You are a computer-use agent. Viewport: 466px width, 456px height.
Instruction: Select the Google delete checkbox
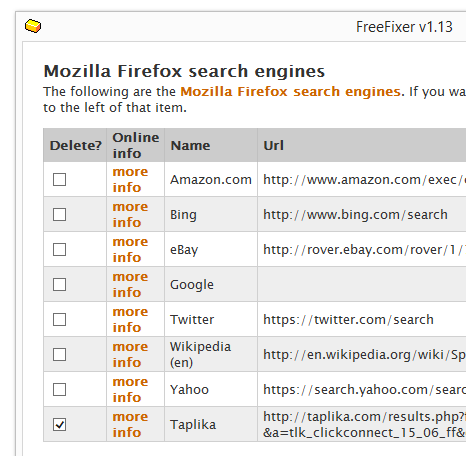point(59,284)
